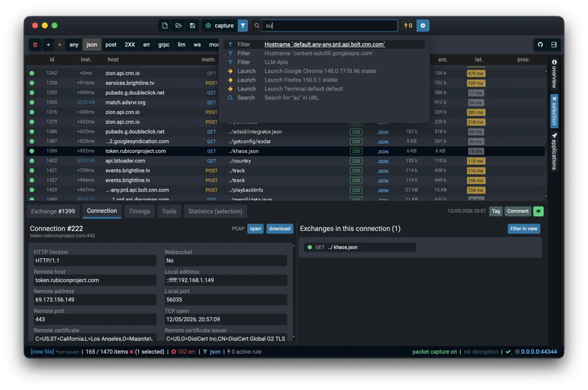Viewport: 588px width, 390px height.
Task: Select Launch Google Chrome 148.0.7778.96 stable
Action: [x=324, y=71]
